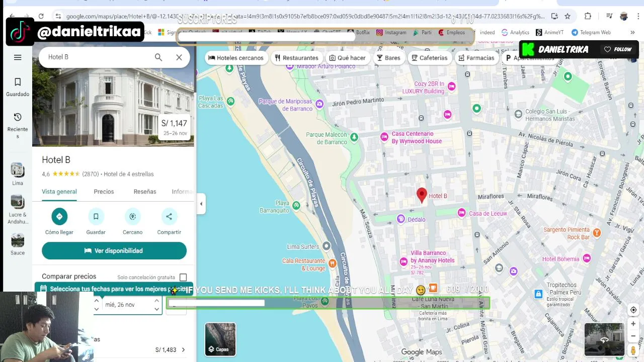The width and height of the screenshot is (644, 362).
Task: Click the Playa Las Cascadas marker
Action: click(230, 101)
